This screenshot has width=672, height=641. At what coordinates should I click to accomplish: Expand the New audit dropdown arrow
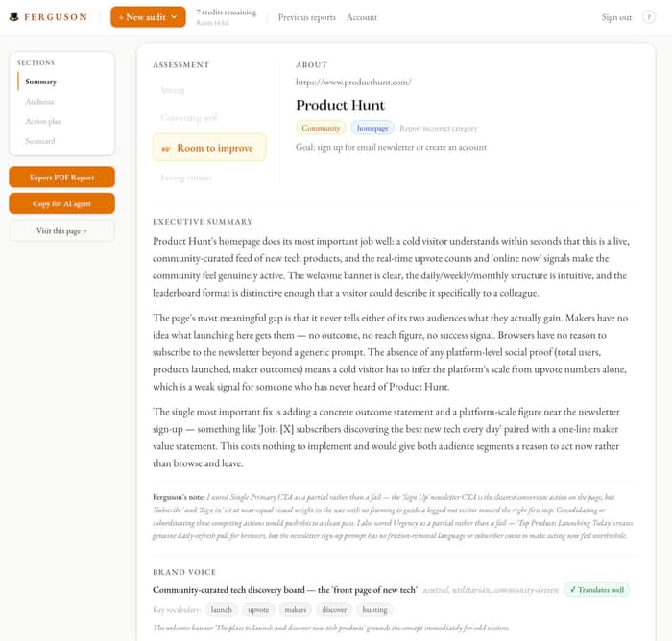(174, 17)
